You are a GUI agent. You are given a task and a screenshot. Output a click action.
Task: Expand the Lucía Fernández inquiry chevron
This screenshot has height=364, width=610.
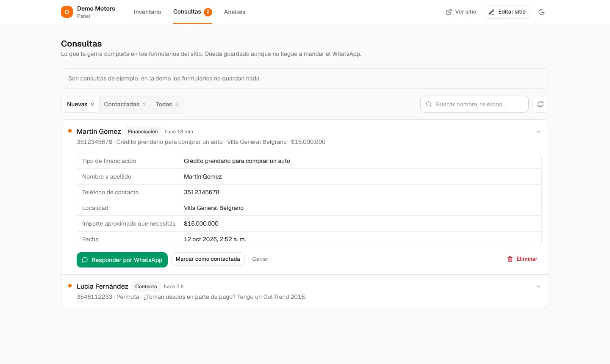(538, 287)
